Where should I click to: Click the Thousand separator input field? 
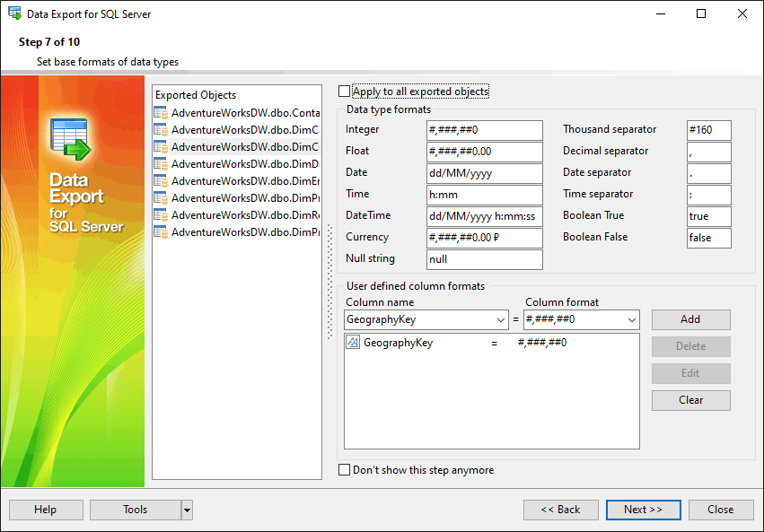[708, 130]
